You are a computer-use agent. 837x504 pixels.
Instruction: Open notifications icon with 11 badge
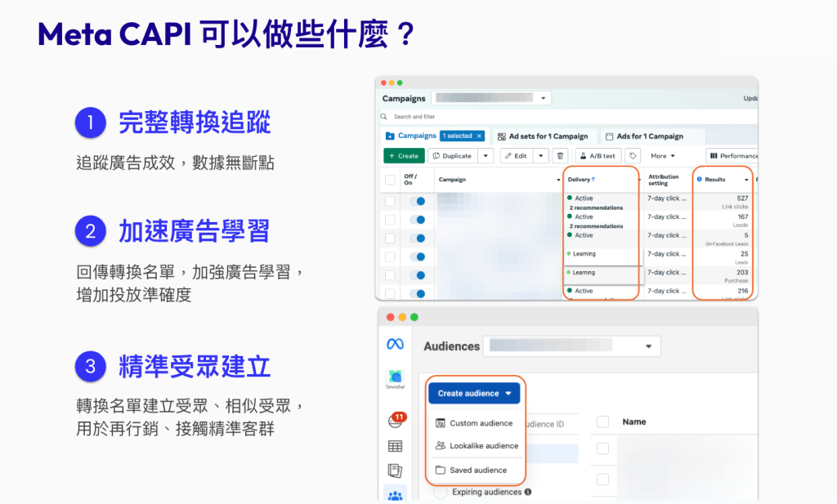pyautogui.click(x=396, y=421)
